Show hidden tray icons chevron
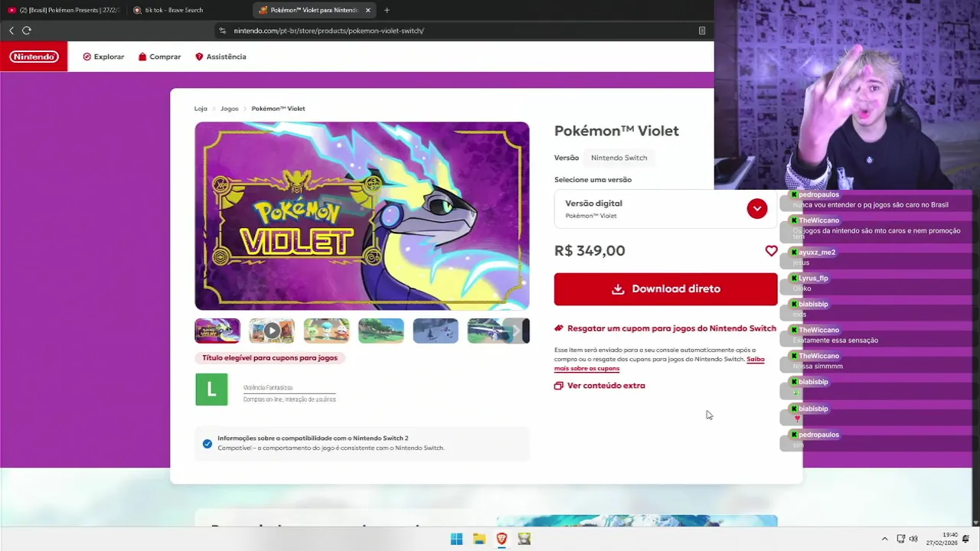 click(x=885, y=539)
